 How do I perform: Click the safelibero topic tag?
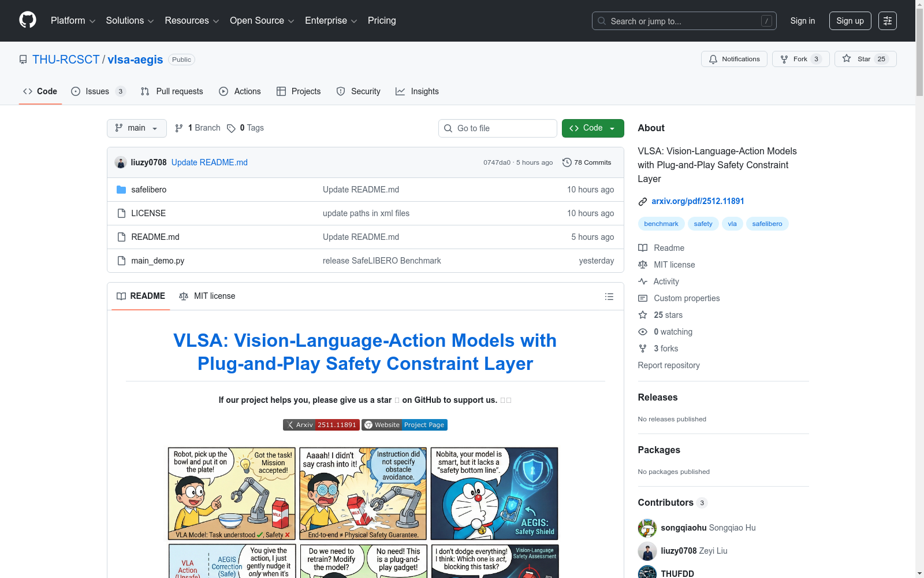(767, 224)
